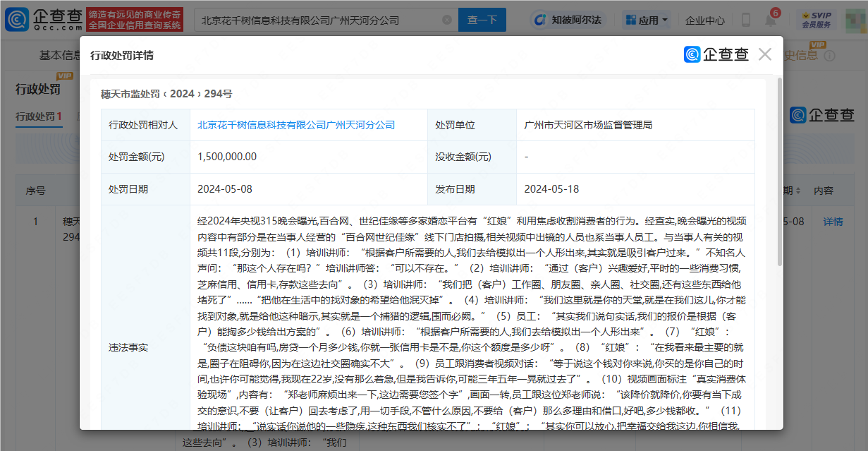Click the red slogan banner beside the logo
Screen dimensions: 868x451
[x=135, y=20]
